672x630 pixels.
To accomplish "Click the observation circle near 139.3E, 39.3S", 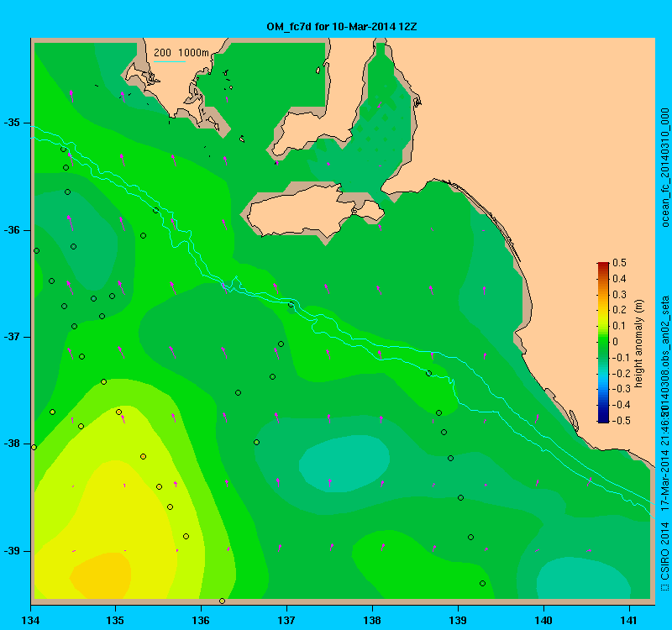I will 482,583.
